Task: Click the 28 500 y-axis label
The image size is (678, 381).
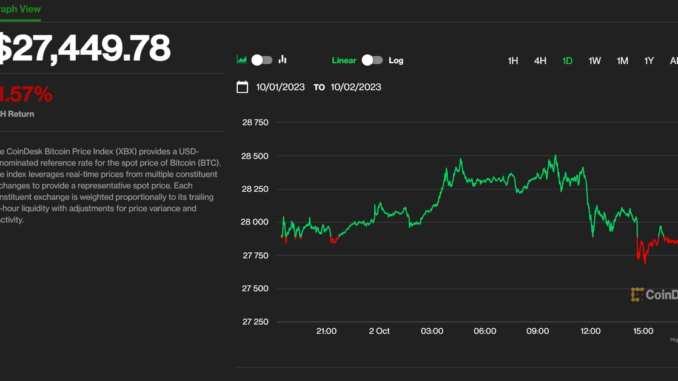Action: point(255,156)
